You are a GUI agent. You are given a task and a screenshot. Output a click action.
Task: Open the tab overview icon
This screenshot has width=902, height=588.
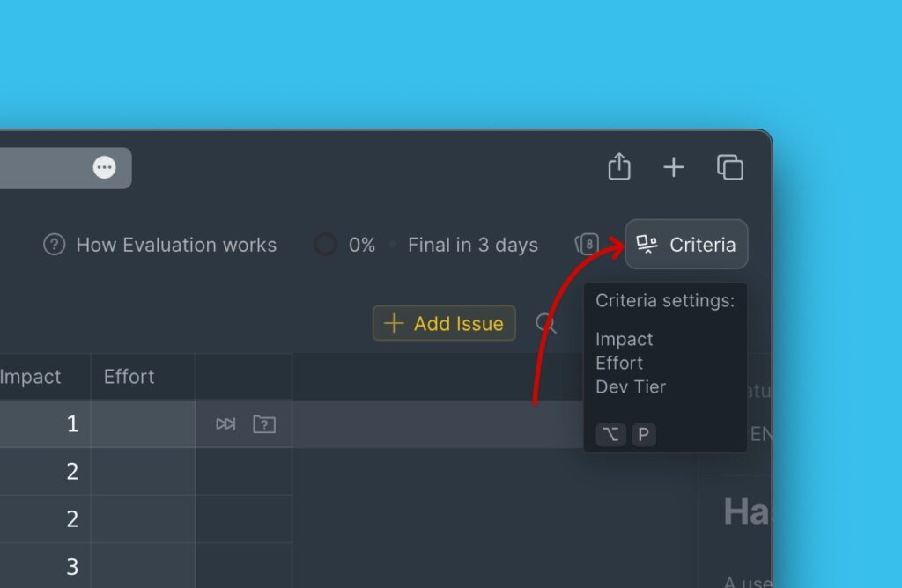pos(730,167)
